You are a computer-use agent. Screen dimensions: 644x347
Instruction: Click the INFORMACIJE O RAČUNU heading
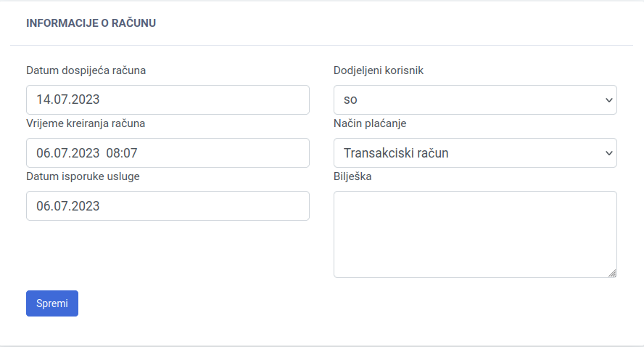pyautogui.click(x=91, y=23)
